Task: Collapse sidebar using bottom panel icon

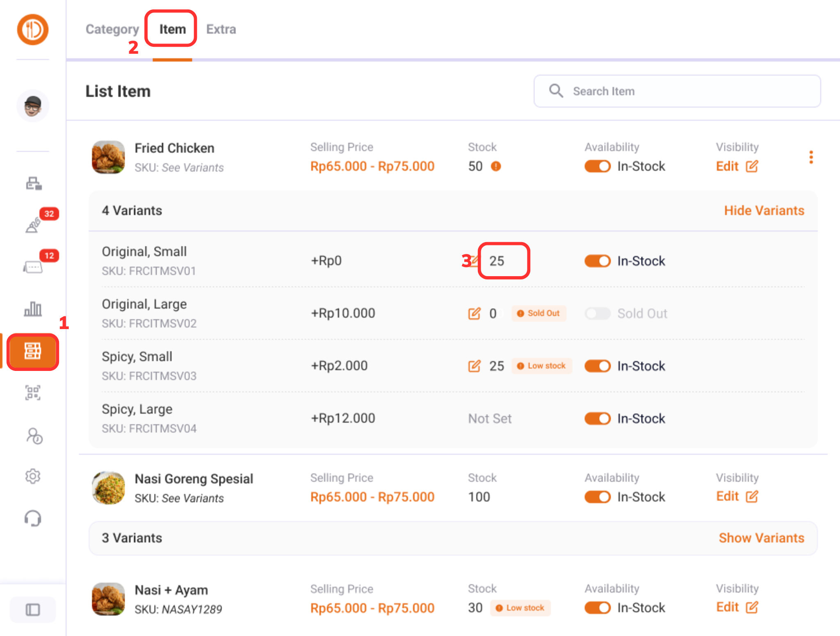Action: click(33, 610)
